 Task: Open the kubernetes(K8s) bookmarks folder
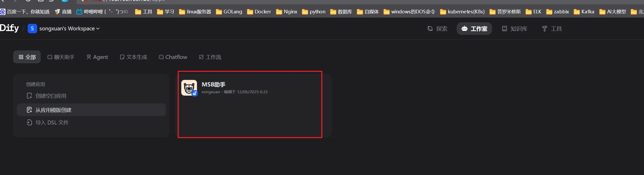462,12
